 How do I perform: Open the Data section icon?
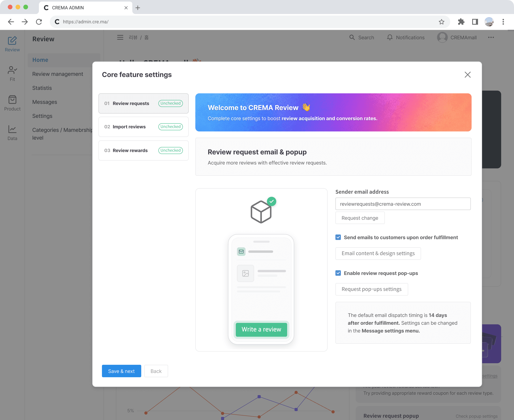[x=12, y=129]
